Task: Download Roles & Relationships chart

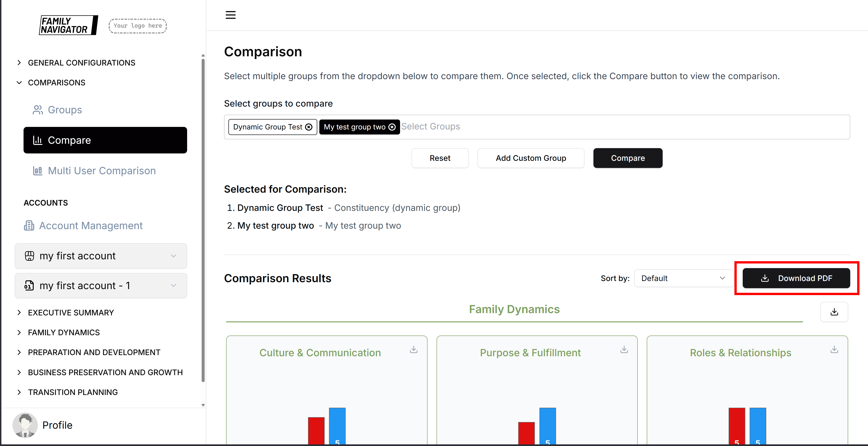Action: [x=834, y=350]
